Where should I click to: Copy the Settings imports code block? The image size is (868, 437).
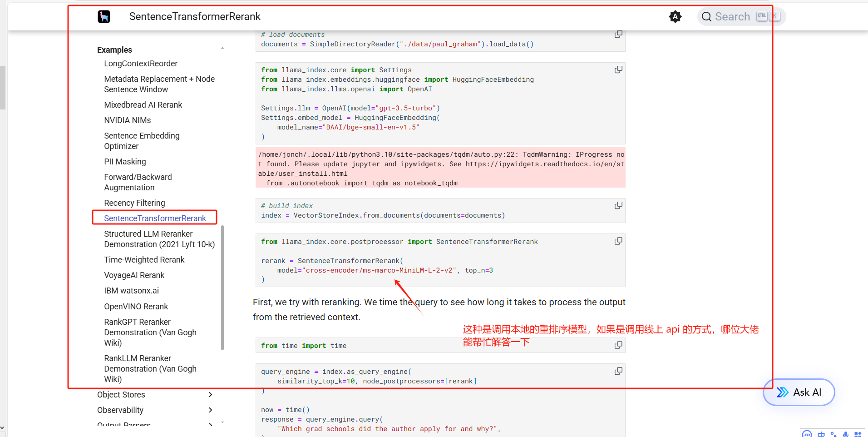pyautogui.click(x=618, y=70)
